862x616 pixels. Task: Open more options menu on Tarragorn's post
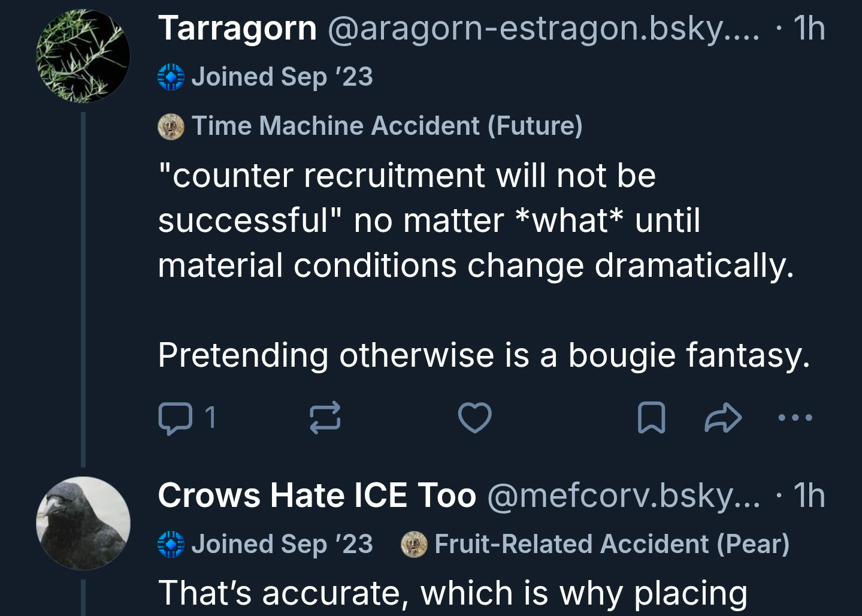pyautogui.click(x=795, y=418)
